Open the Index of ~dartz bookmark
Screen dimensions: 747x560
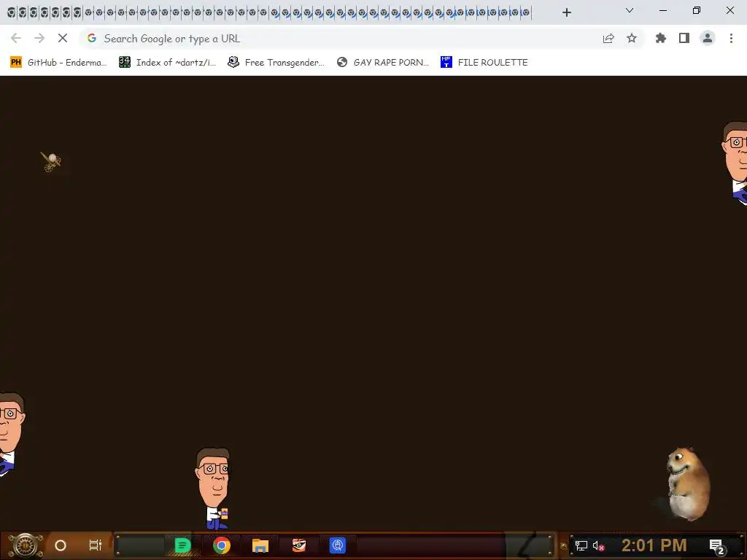click(x=168, y=63)
